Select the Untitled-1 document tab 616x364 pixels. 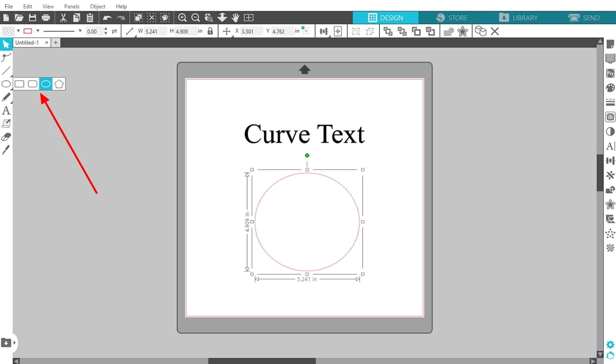click(x=27, y=43)
